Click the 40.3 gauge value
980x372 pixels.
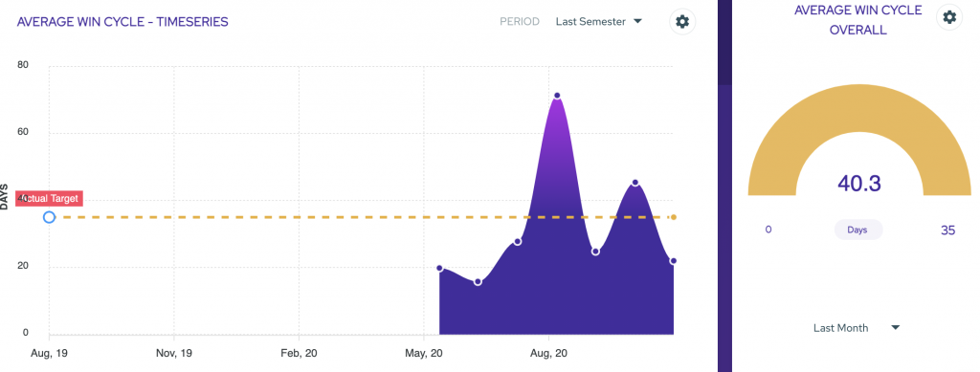[x=859, y=183]
